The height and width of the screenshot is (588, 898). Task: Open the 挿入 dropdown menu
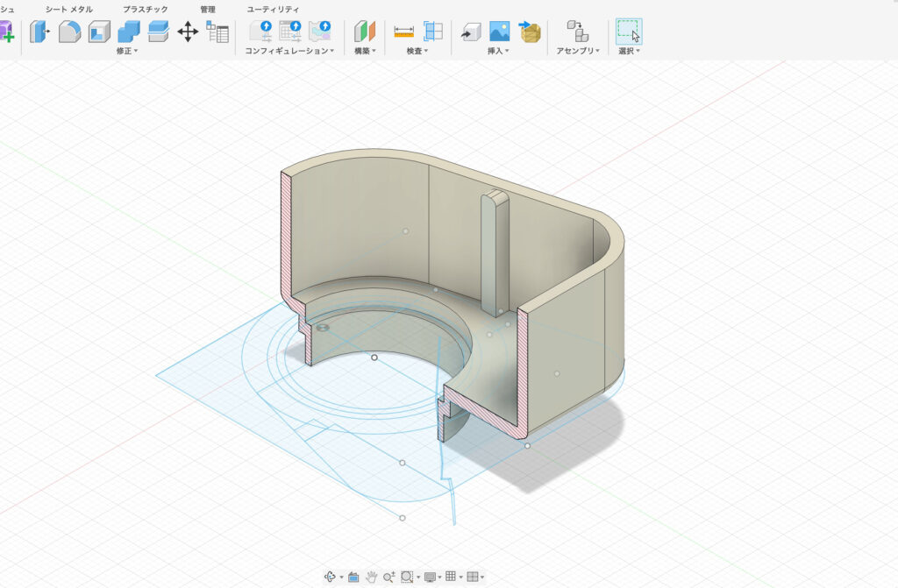tap(498, 52)
